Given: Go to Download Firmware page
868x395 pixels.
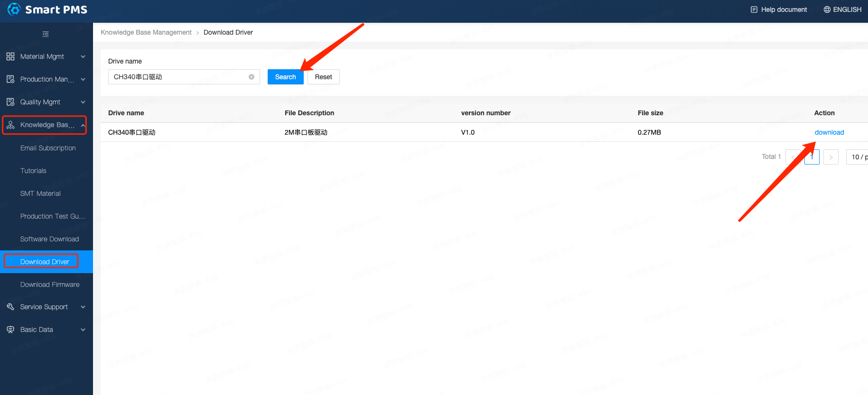Looking at the screenshot, I should [x=50, y=285].
